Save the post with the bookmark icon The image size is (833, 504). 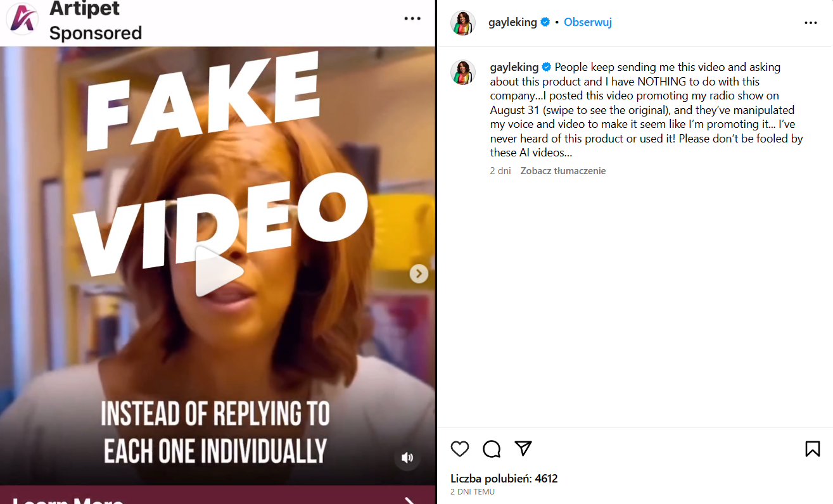(x=812, y=449)
